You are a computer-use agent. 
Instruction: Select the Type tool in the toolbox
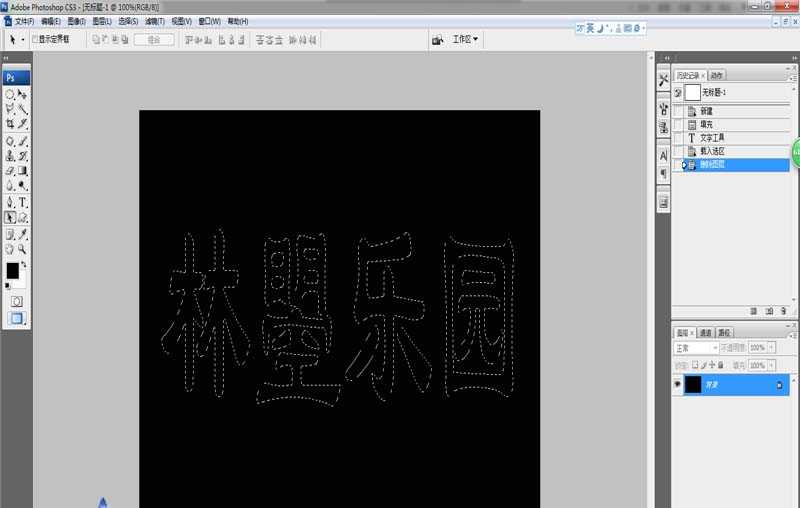coord(23,202)
